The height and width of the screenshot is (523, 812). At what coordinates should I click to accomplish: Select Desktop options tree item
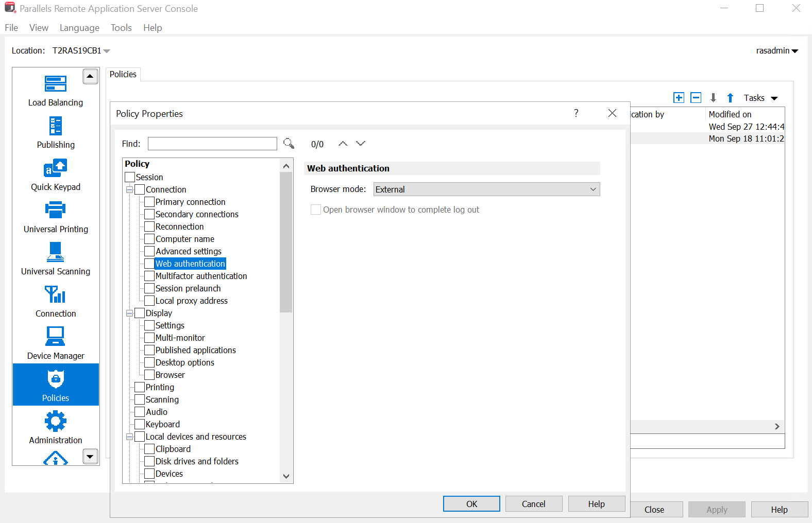point(185,362)
